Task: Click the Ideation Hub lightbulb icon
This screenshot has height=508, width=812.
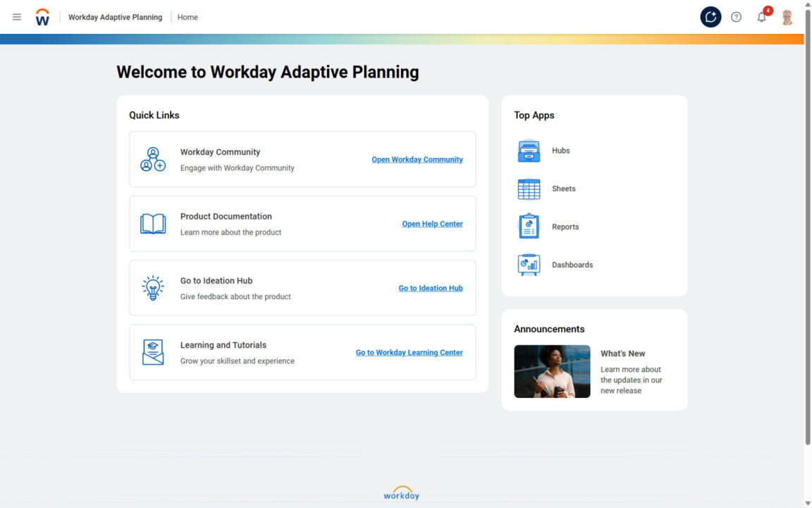Action: [x=153, y=288]
